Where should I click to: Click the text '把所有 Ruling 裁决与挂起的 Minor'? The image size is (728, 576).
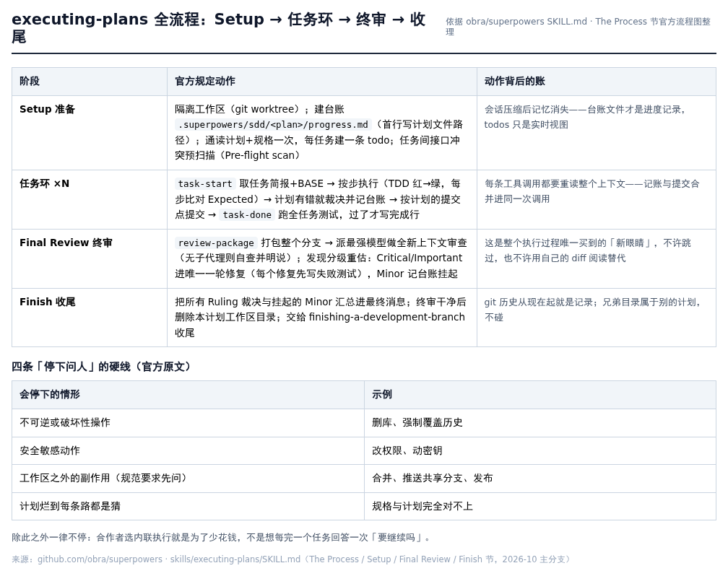253,302
